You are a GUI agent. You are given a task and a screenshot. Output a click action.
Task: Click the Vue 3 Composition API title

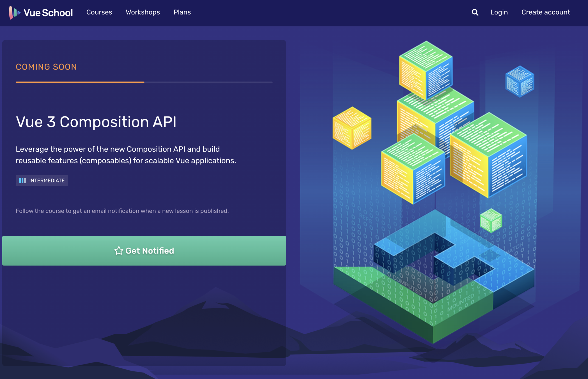tap(96, 122)
